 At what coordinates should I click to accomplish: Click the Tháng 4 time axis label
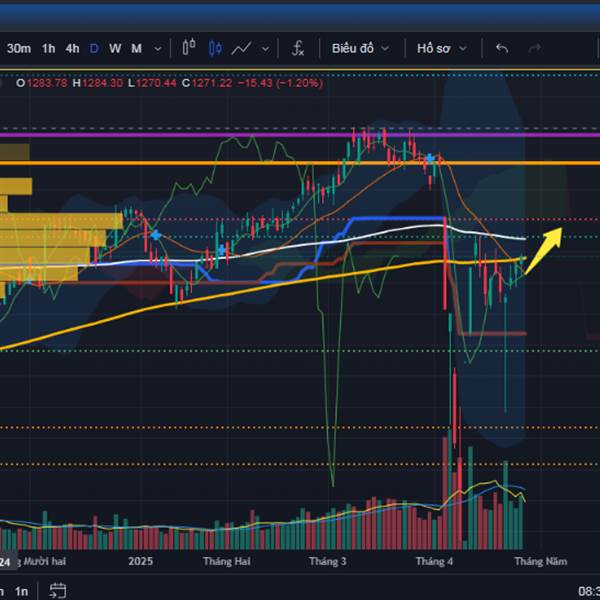434,561
